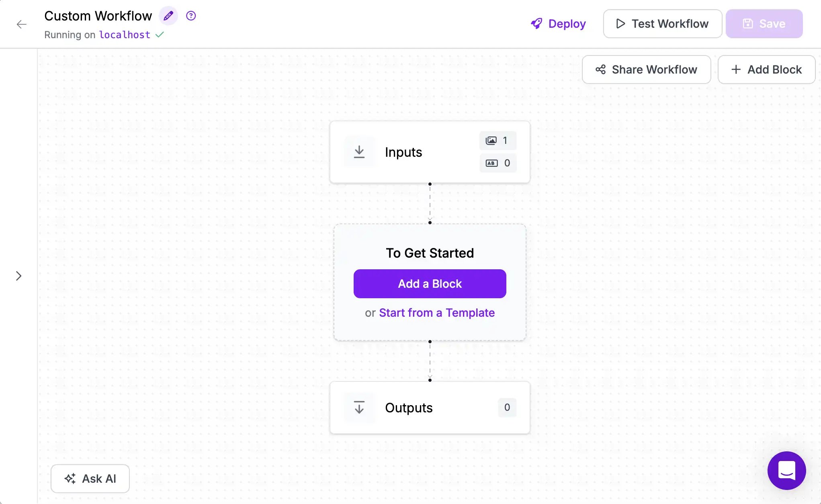Click the Ask AI button
This screenshot has height=504, width=821.
click(90, 479)
